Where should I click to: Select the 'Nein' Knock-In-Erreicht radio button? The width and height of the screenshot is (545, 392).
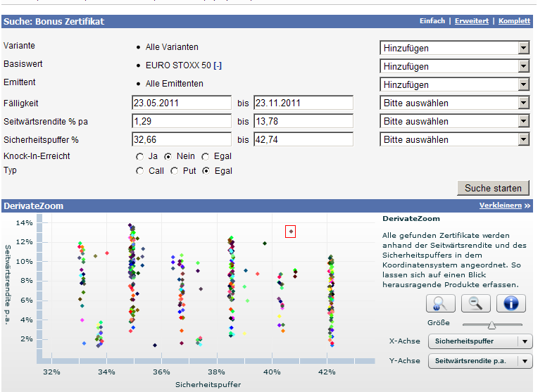pos(168,157)
